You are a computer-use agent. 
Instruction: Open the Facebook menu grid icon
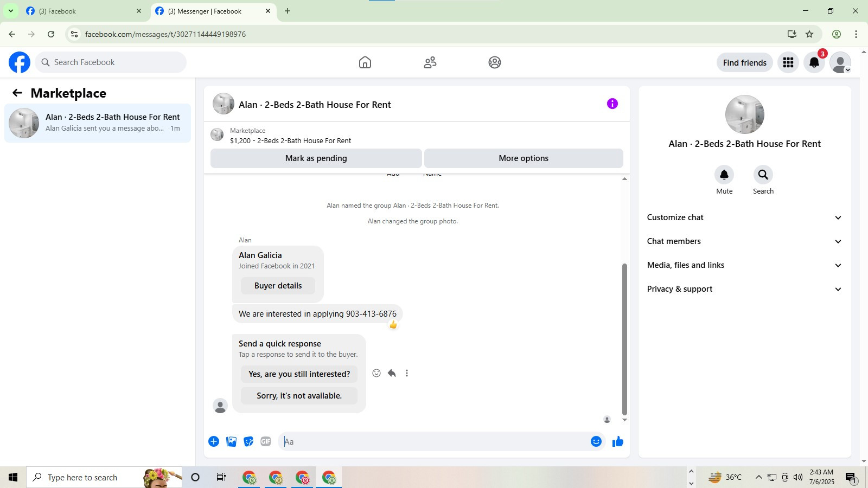[788, 62]
